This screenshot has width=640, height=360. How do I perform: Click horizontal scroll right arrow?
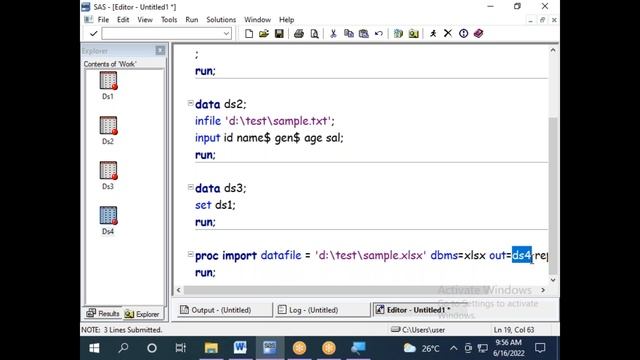[x=543, y=290]
